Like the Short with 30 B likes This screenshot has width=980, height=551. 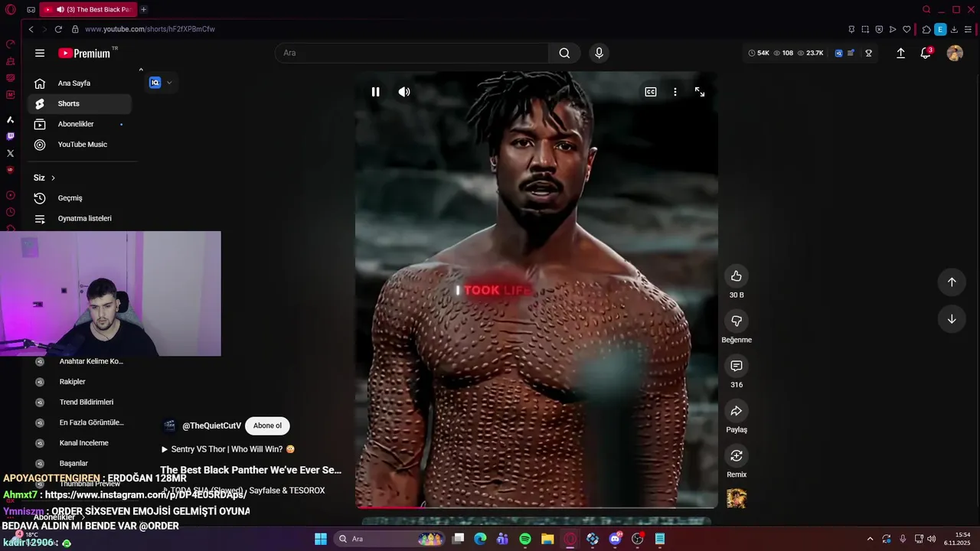point(737,276)
